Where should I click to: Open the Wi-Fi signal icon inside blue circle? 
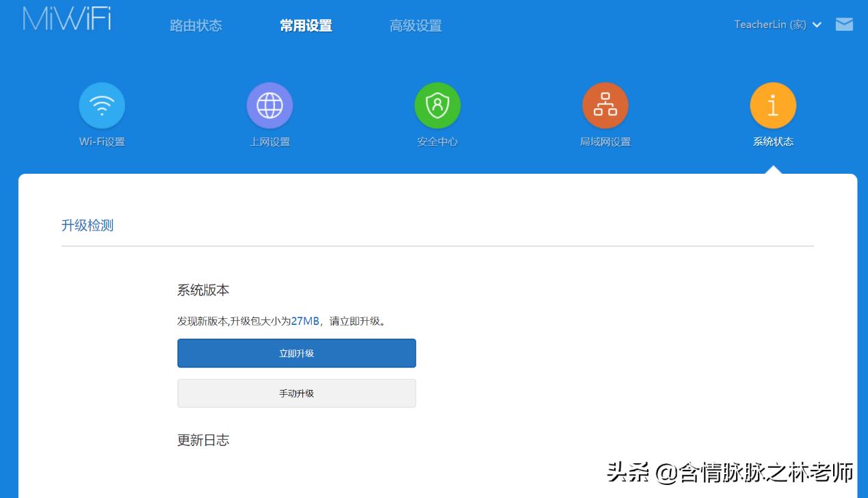[101, 105]
